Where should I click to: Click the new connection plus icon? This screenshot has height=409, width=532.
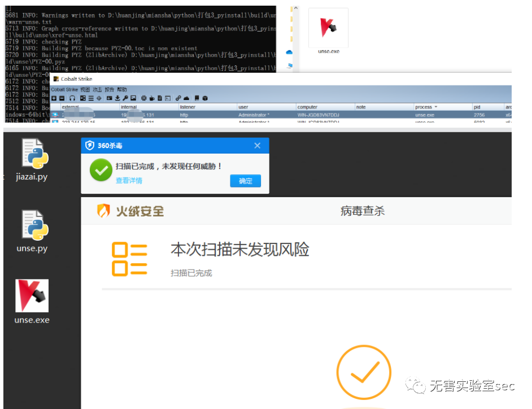click(54, 98)
